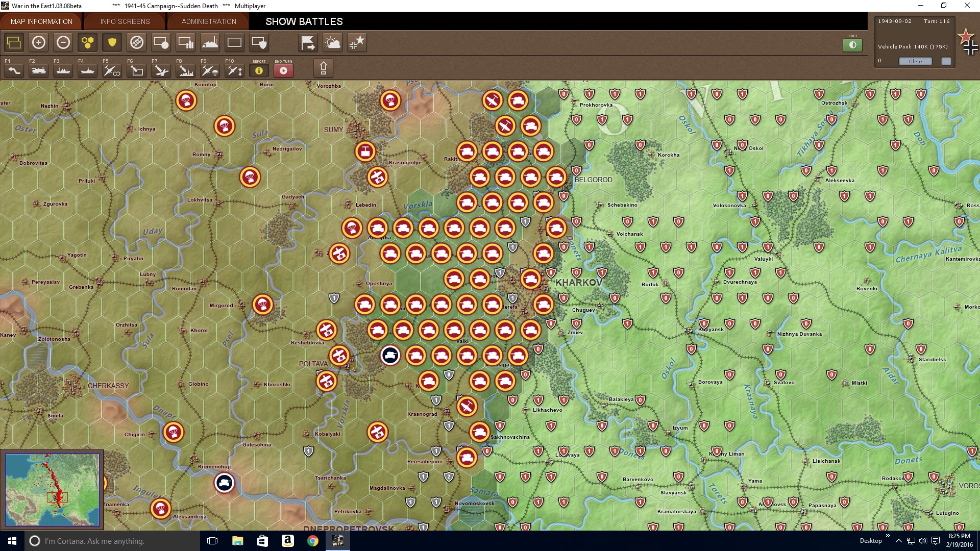Select F8 bomb city mode icon
Image resolution: width=980 pixels, height=551 pixels.
pos(186,70)
